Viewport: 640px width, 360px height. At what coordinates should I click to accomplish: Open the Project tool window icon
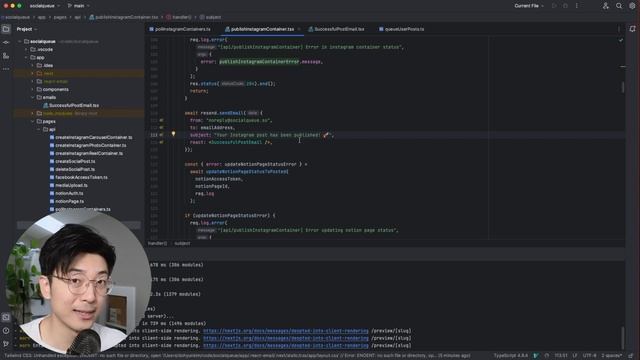coord(6,29)
